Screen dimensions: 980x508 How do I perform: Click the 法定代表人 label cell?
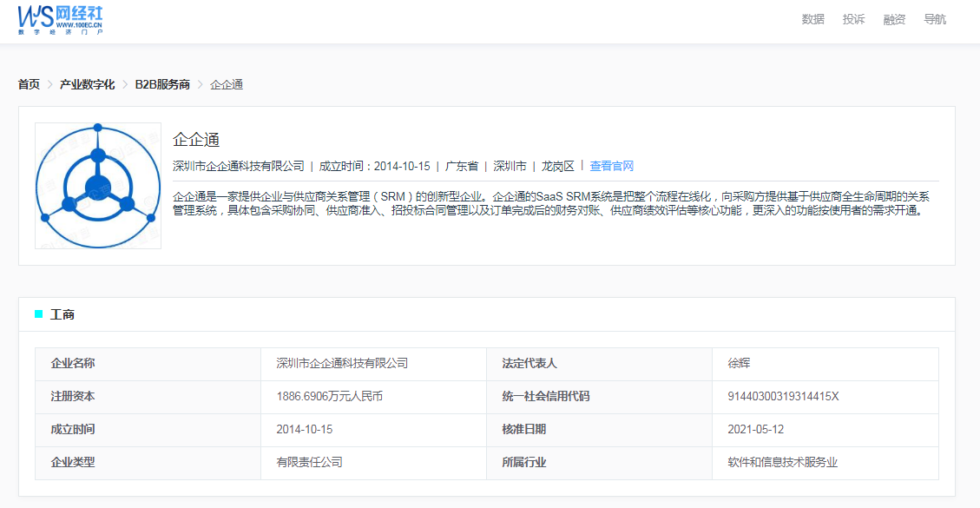[x=600, y=364]
